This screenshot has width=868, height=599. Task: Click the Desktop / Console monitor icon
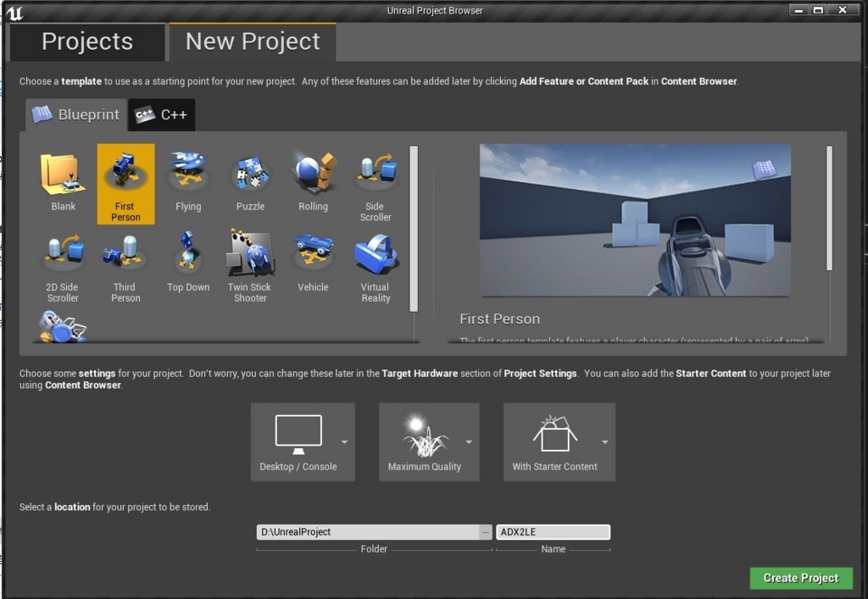pos(298,434)
